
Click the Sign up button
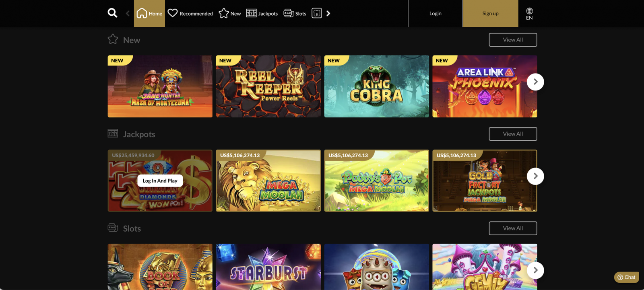pyautogui.click(x=490, y=13)
